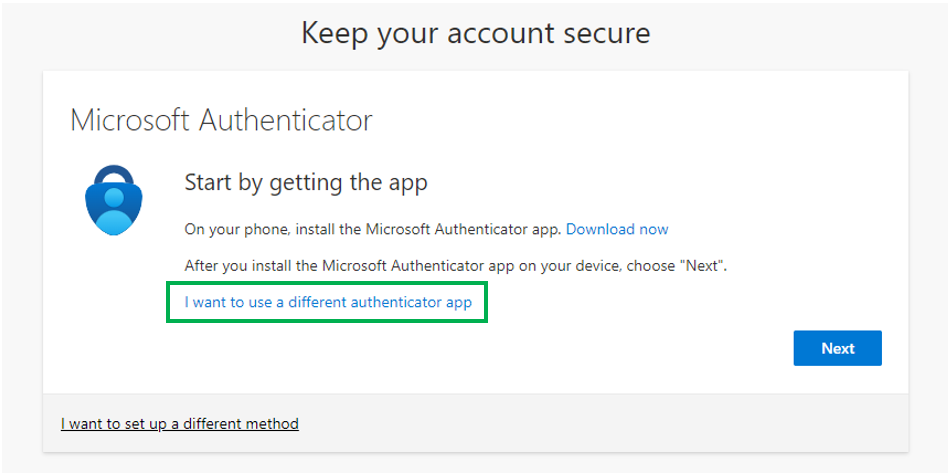
Task: Click the On your phone, install instruction text
Action: click(x=373, y=229)
